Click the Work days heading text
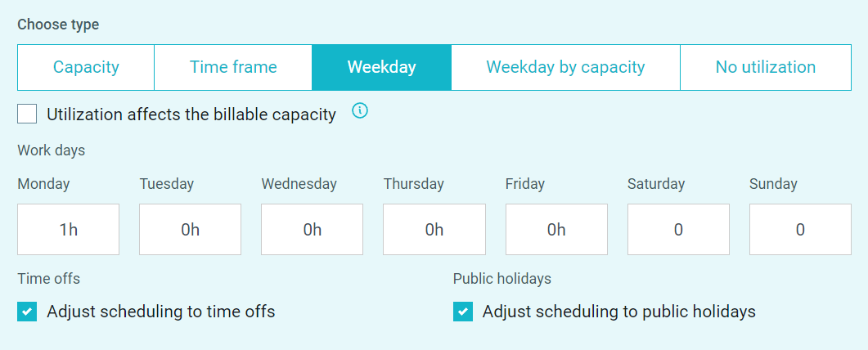868x350 pixels. click(52, 150)
